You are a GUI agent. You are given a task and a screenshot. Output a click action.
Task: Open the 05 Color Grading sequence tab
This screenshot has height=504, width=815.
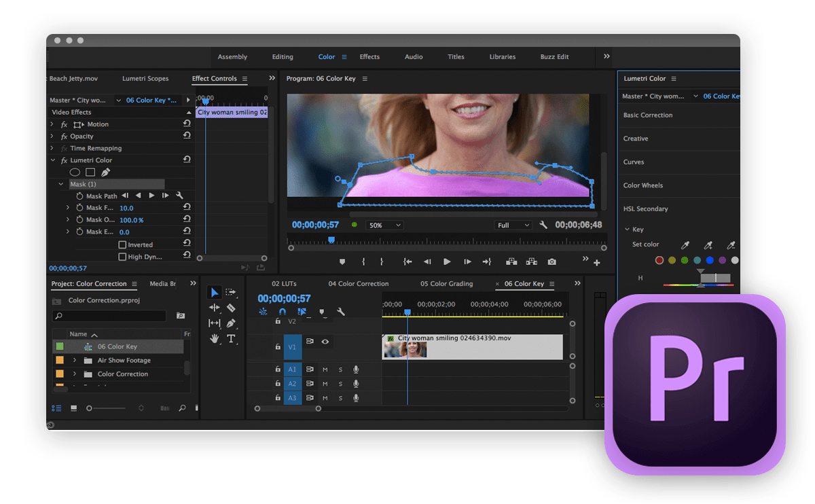coord(446,284)
